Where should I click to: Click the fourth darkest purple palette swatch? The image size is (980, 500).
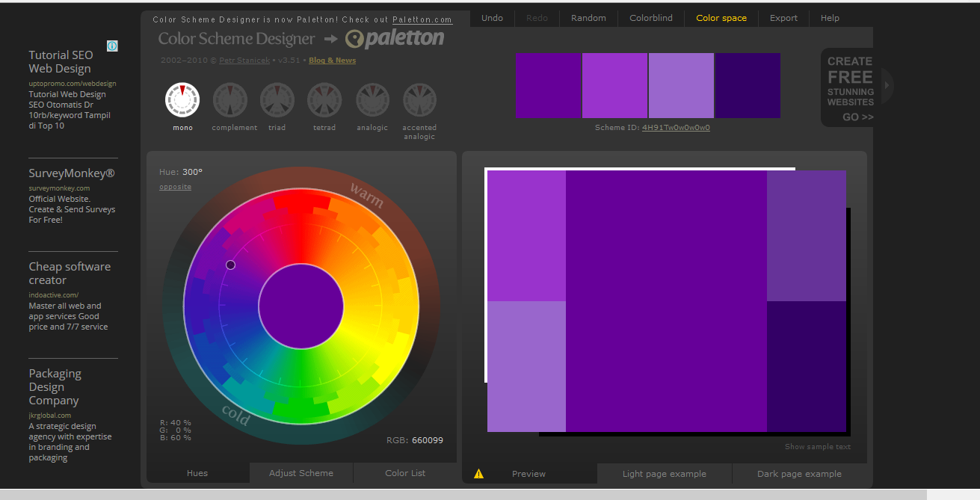pyautogui.click(x=748, y=85)
